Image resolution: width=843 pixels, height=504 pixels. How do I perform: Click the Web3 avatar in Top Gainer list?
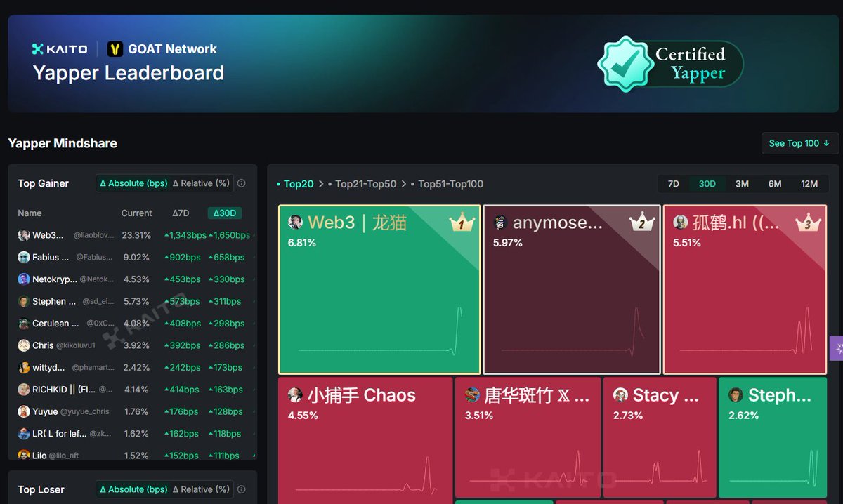(x=24, y=235)
